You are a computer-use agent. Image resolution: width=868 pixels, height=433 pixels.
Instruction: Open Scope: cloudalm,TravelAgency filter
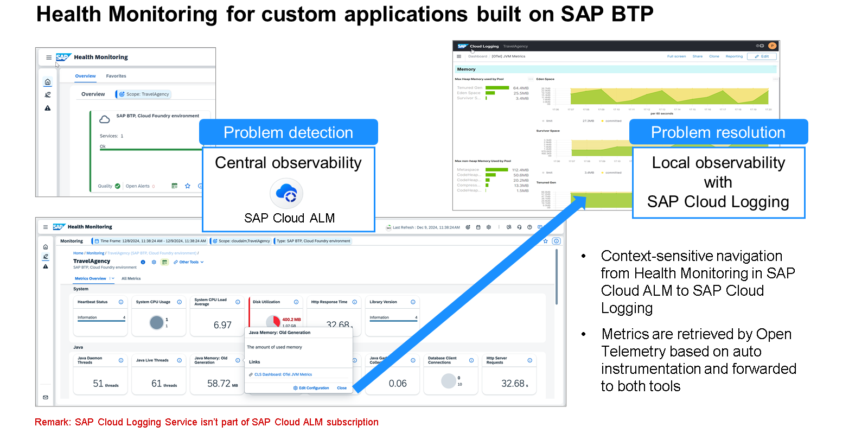coord(241,241)
